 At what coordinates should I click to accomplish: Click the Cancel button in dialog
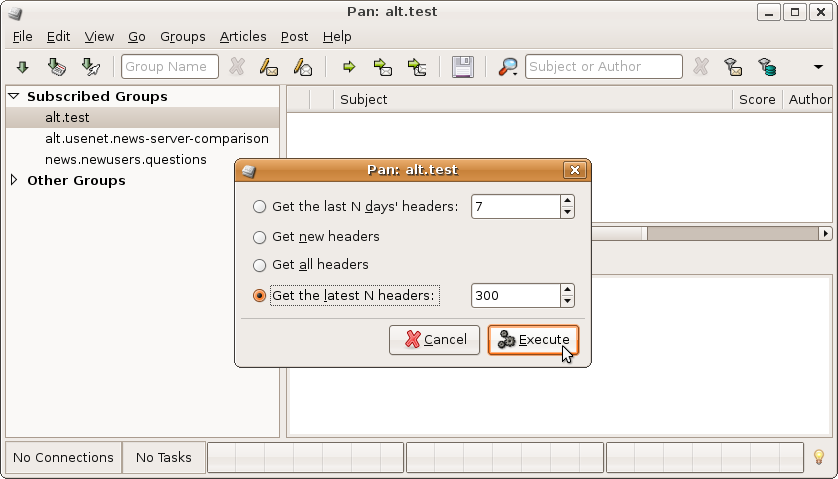pos(435,340)
